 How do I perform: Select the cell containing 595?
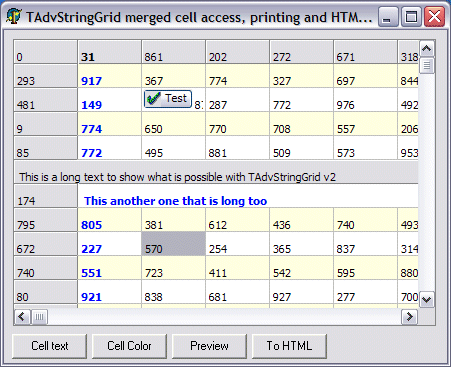tap(366, 268)
